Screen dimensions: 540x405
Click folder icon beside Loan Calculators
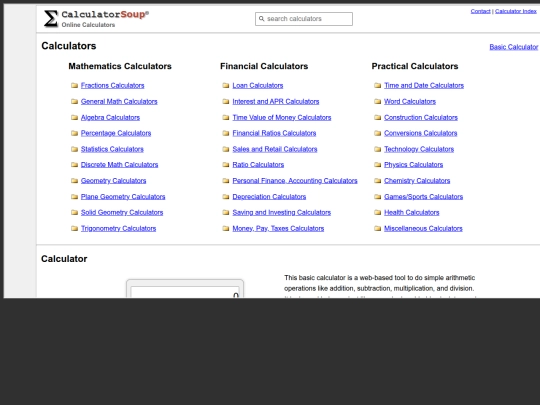(x=226, y=85)
